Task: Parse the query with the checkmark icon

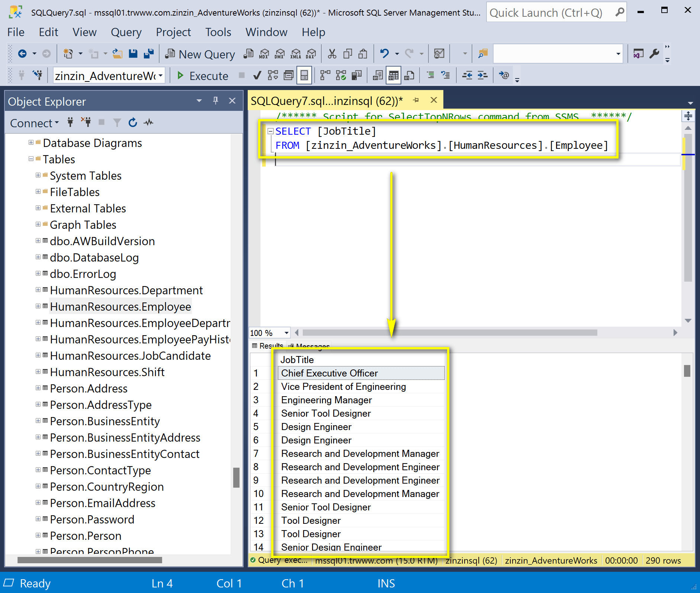Action: click(257, 76)
